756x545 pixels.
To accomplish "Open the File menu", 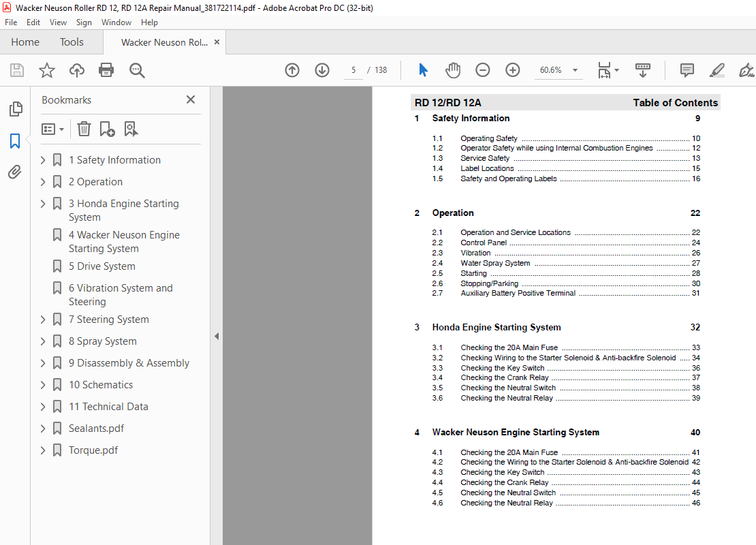I will coord(11,22).
